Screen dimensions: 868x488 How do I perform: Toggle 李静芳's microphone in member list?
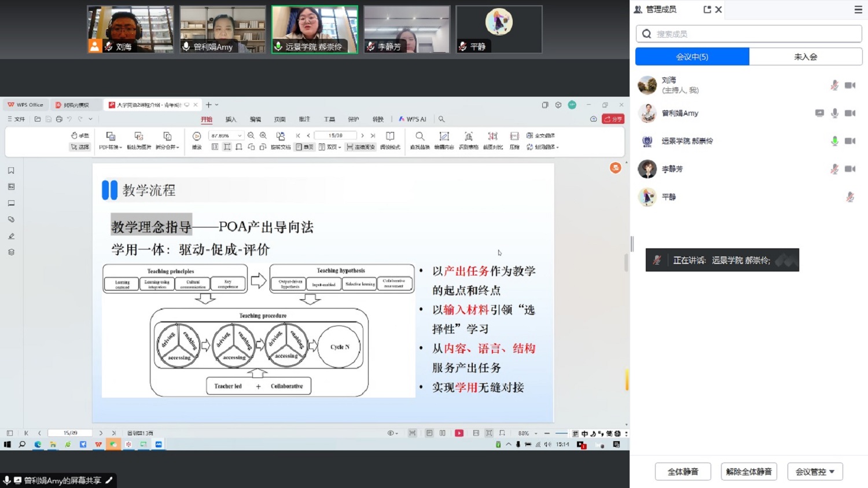click(x=834, y=169)
